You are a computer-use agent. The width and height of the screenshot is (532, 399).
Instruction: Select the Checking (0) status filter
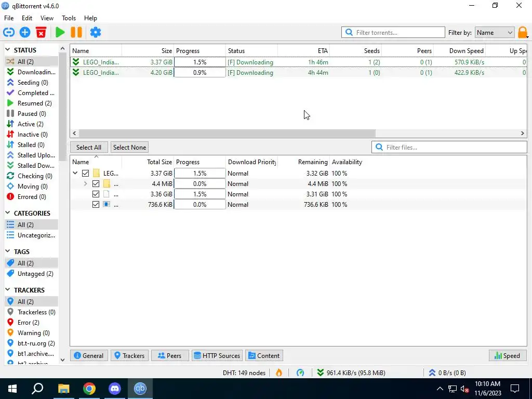[32, 176]
